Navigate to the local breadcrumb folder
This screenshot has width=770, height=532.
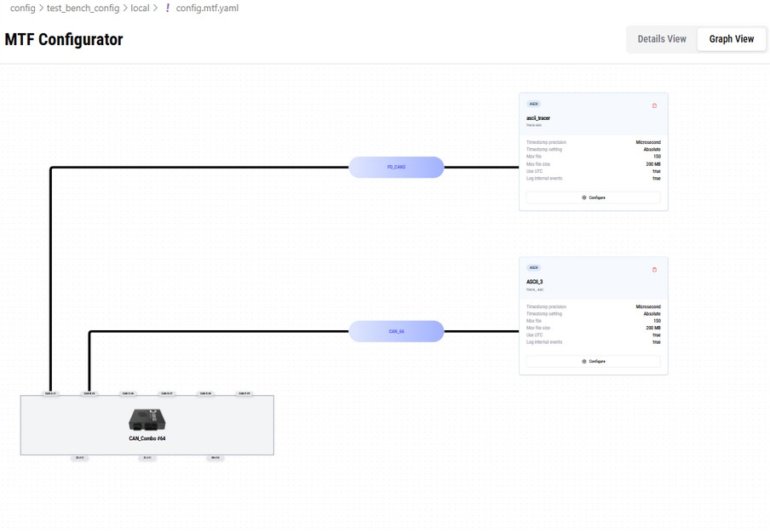point(140,8)
